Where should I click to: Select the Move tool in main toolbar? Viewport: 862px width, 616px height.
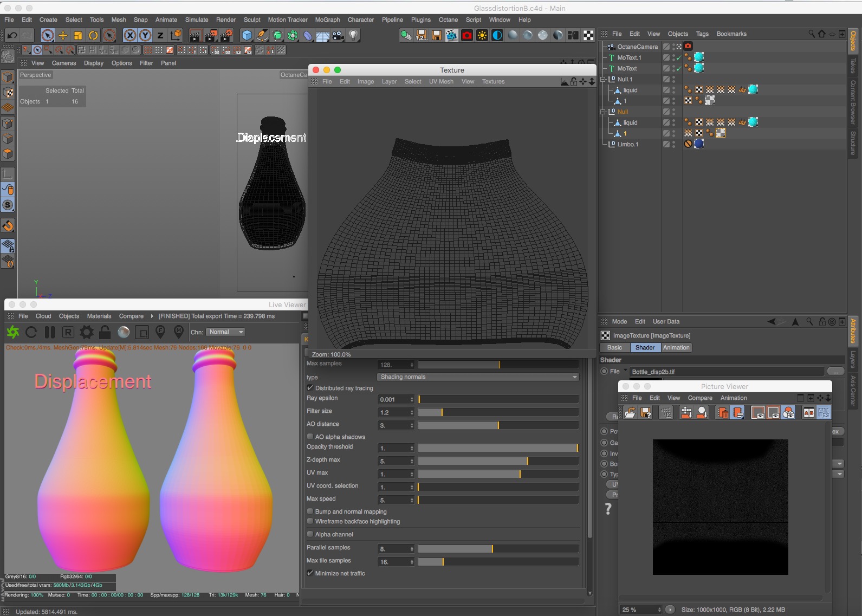63,36
